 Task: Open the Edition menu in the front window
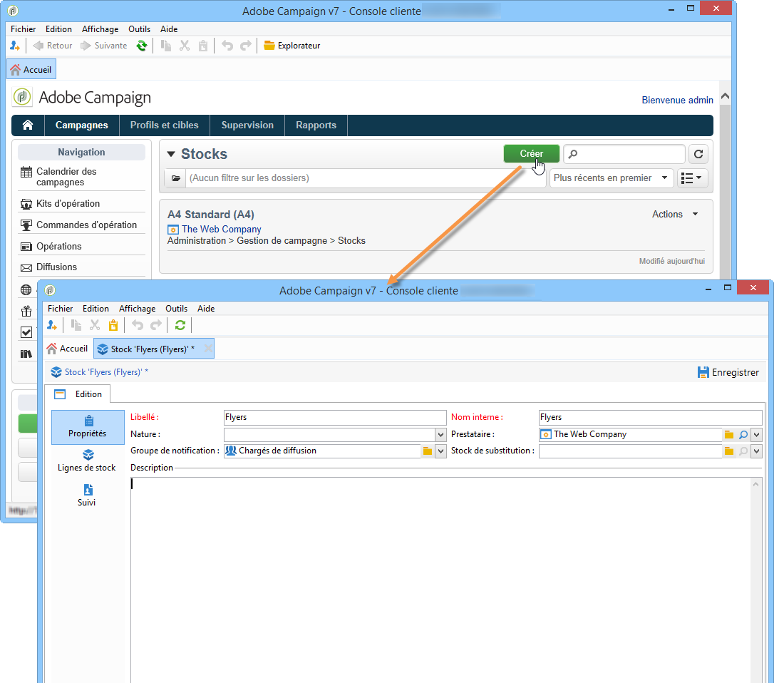tap(96, 309)
